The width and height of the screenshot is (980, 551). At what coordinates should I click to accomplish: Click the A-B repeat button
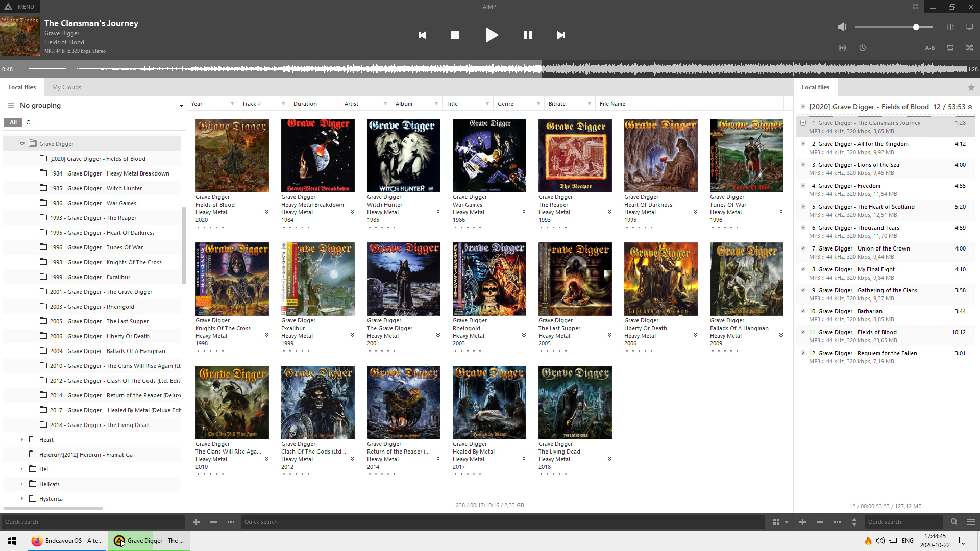tap(930, 48)
